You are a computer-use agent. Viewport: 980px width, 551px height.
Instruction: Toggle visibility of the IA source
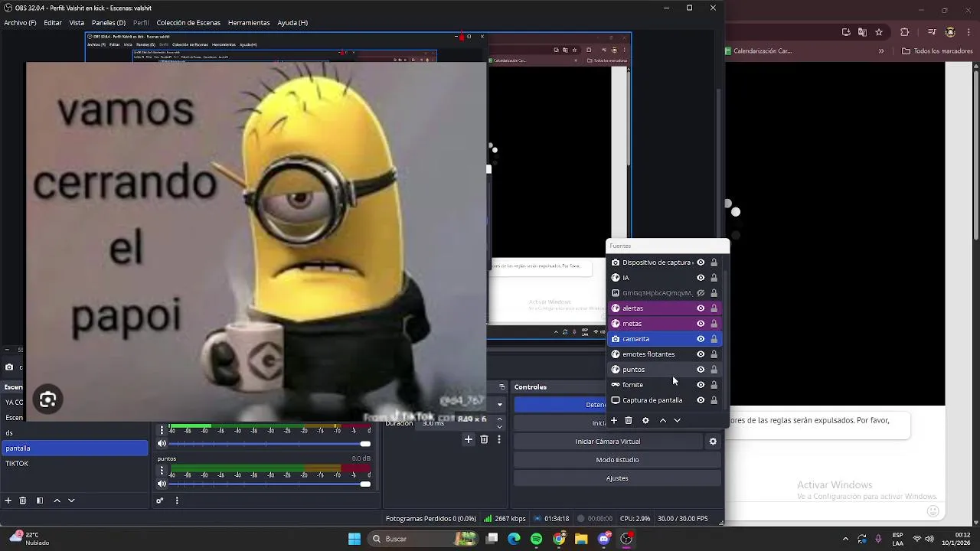click(701, 278)
